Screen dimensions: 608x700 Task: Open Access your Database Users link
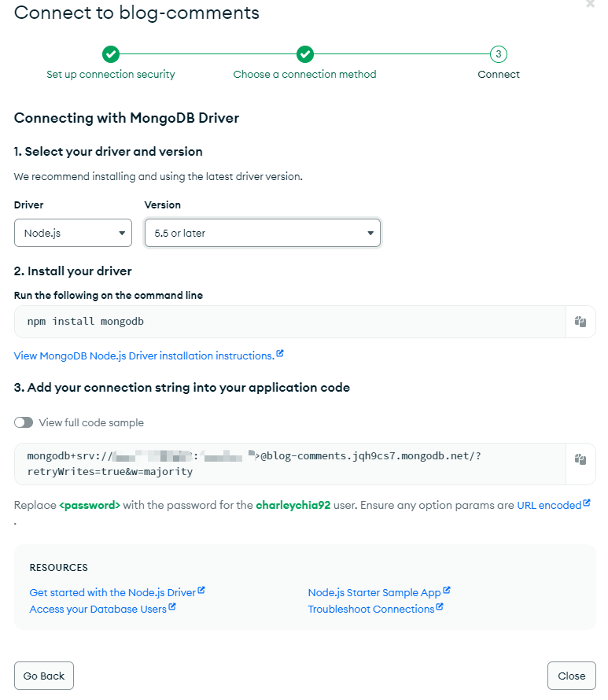coord(98,609)
